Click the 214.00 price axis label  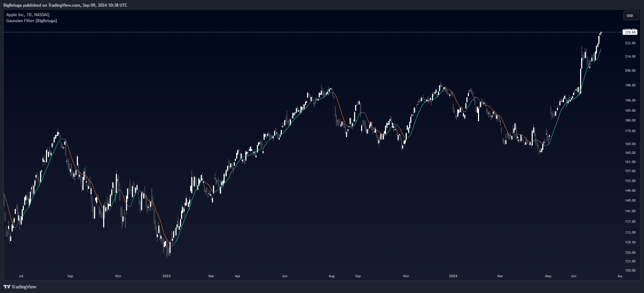tap(630, 57)
